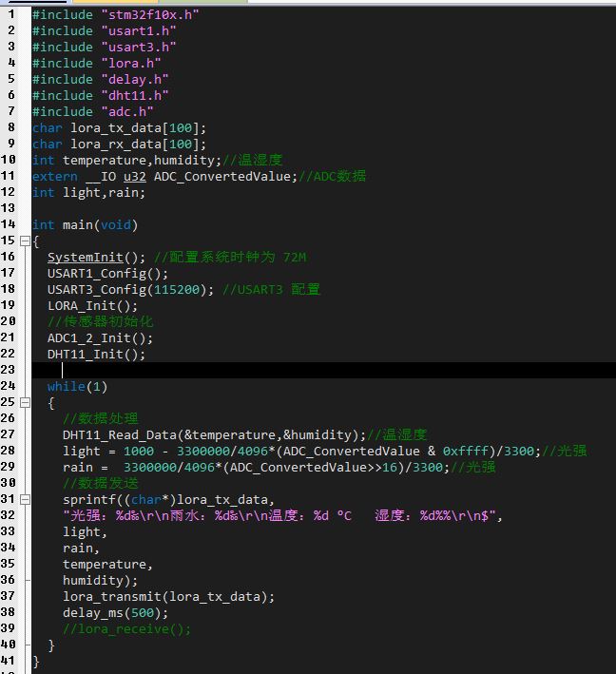Click the //ADC comment on line 11
Viewport: 616px width, 674px height.
tap(332, 176)
